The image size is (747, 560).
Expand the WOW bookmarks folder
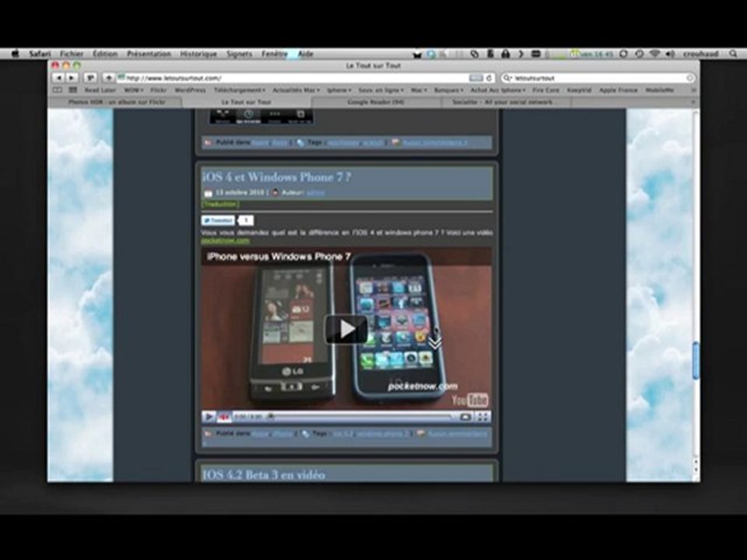pyautogui.click(x=133, y=89)
